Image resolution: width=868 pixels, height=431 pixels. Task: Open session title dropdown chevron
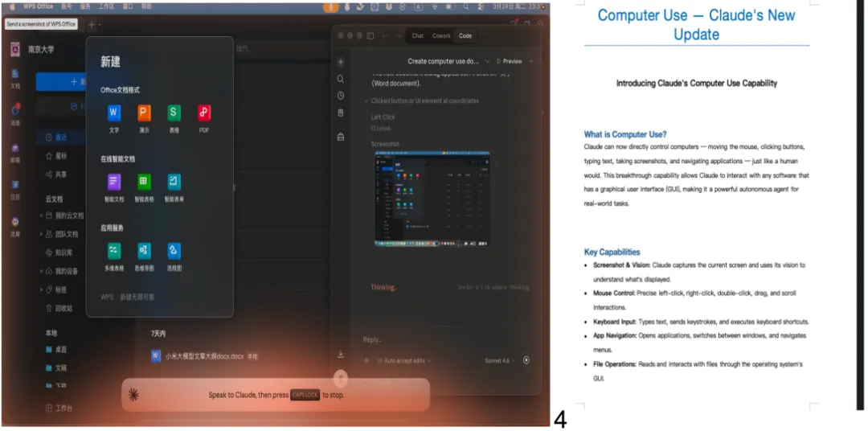pos(487,61)
